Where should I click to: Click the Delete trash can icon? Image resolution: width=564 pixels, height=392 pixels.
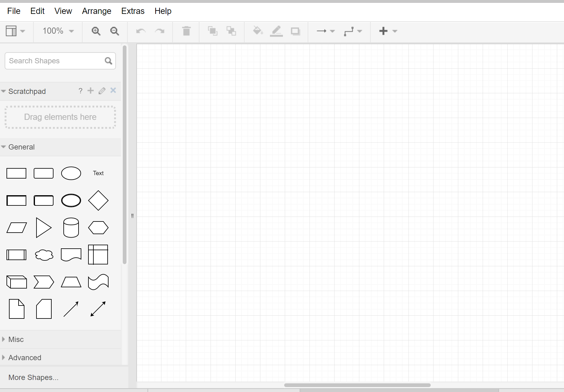point(186,31)
